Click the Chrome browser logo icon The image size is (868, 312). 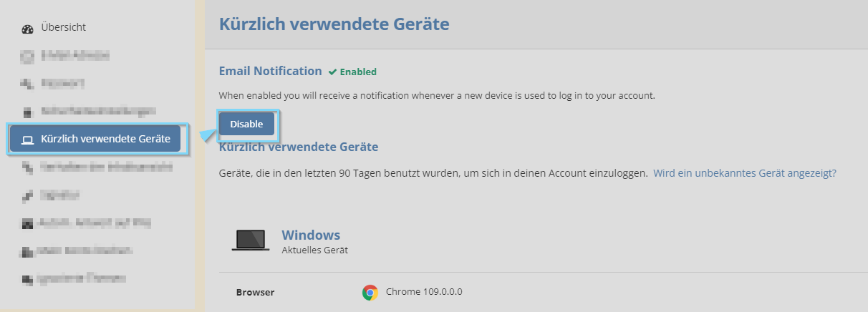tap(370, 292)
